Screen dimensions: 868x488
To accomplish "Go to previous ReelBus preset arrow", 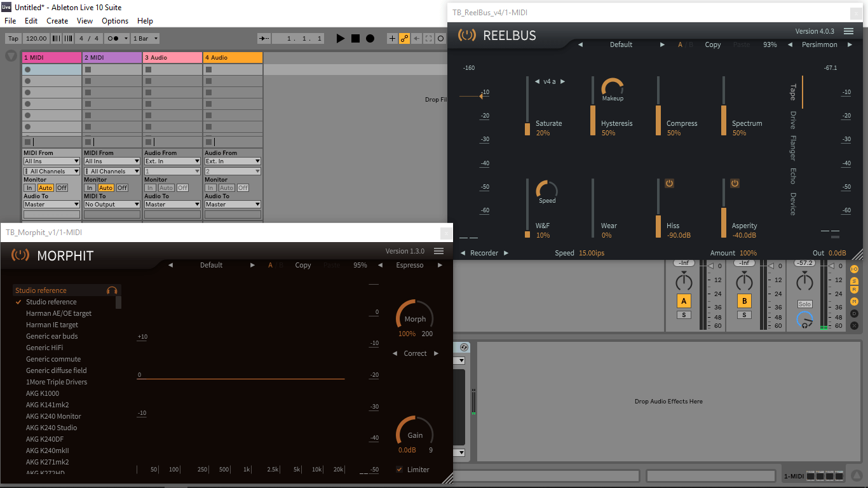I will click(580, 45).
